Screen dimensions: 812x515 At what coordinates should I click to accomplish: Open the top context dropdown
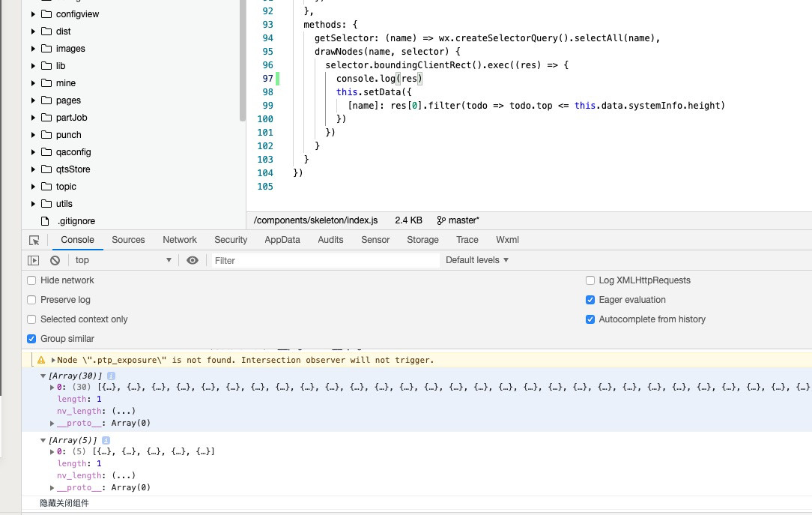click(123, 260)
